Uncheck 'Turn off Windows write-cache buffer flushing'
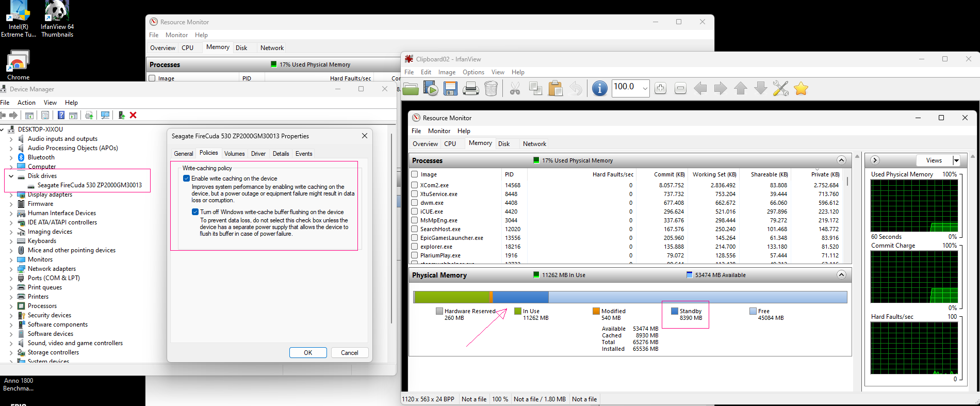Viewport: 980px width, 406px height. pyautogui.click(x=195, y=212)
